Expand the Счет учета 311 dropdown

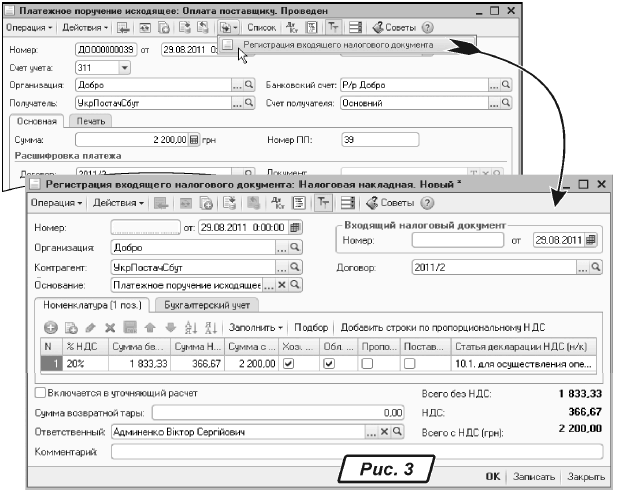coord(125,67)
